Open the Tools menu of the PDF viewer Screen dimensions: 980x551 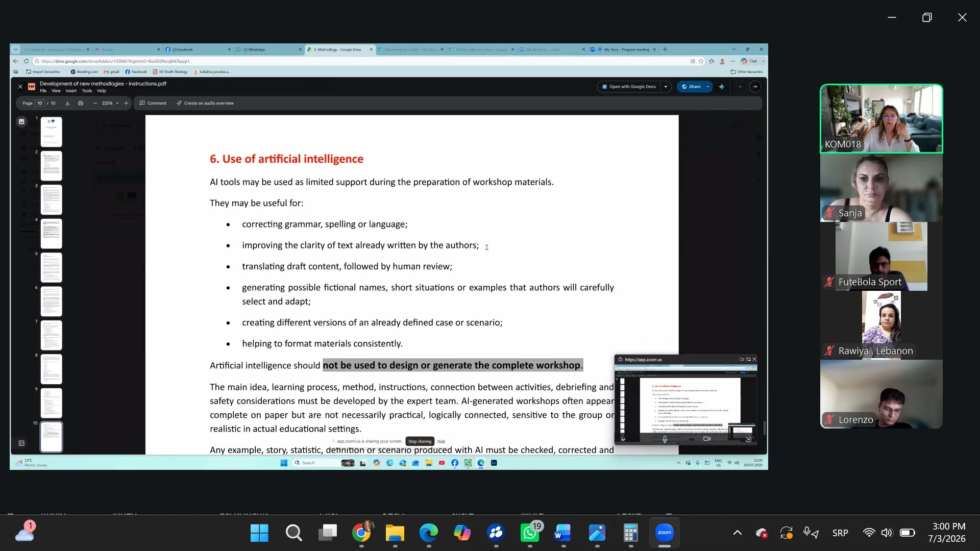[87, 91]
